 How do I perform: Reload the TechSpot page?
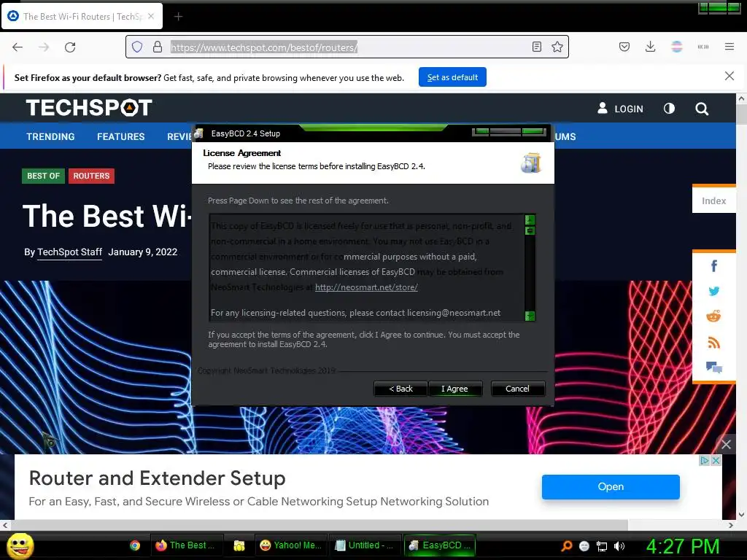pos(70,47)
